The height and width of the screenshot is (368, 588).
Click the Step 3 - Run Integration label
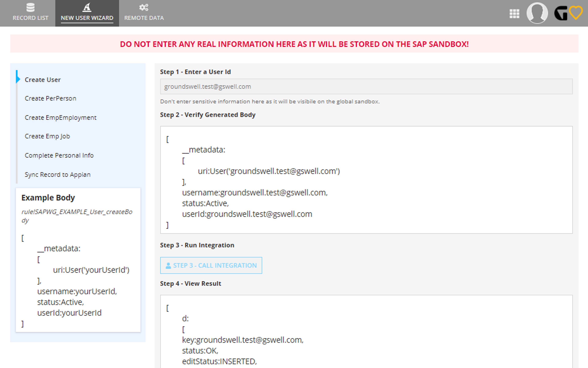tap(197, 245)
